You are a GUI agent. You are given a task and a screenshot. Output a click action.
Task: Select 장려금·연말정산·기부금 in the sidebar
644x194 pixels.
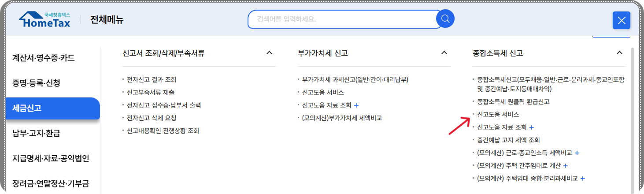[51, 183]
